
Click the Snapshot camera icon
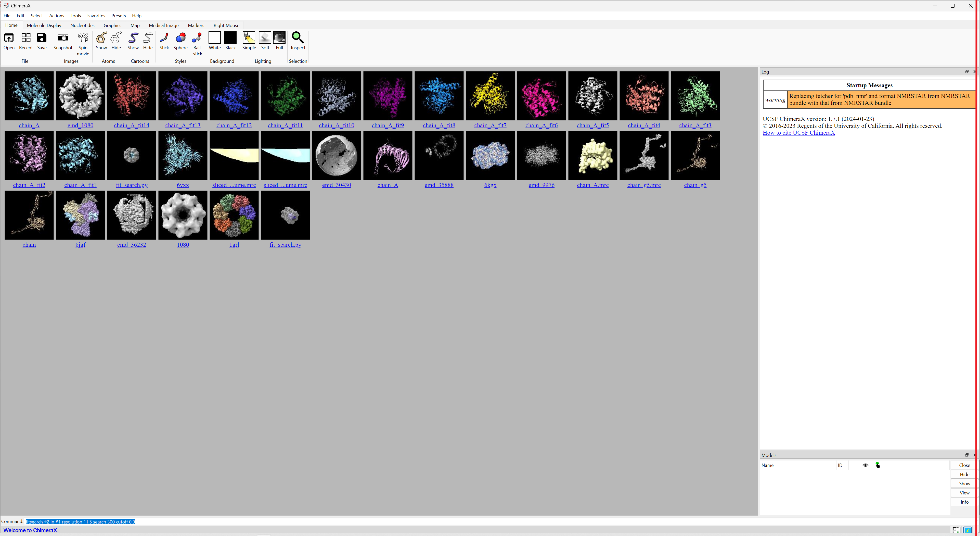pyautogui.click(x=63, y=38)
